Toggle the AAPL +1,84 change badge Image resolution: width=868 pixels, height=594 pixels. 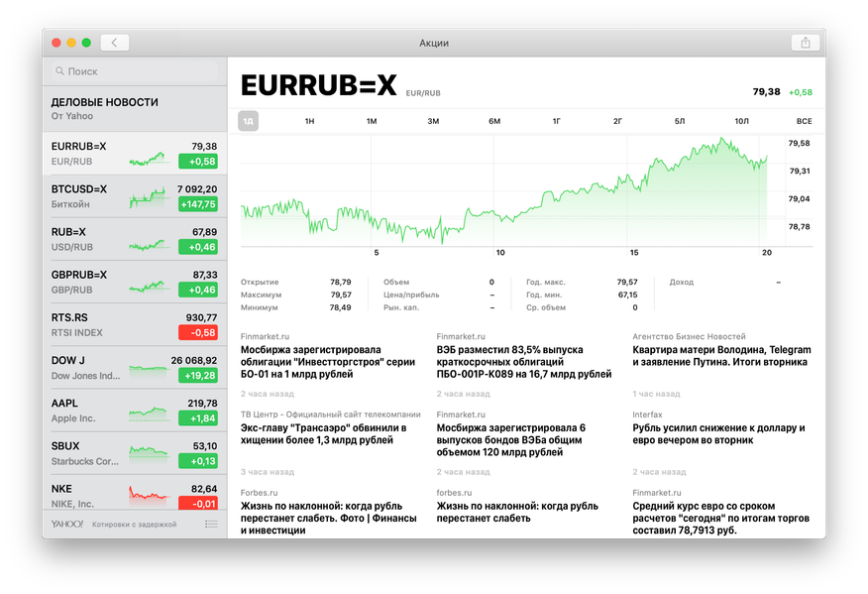point(198,417)
